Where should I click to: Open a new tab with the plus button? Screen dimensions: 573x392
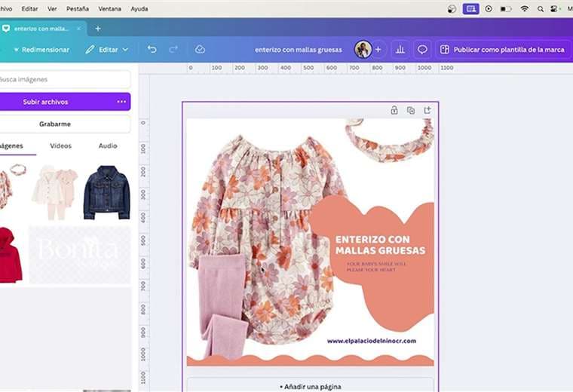pos(97,29)
